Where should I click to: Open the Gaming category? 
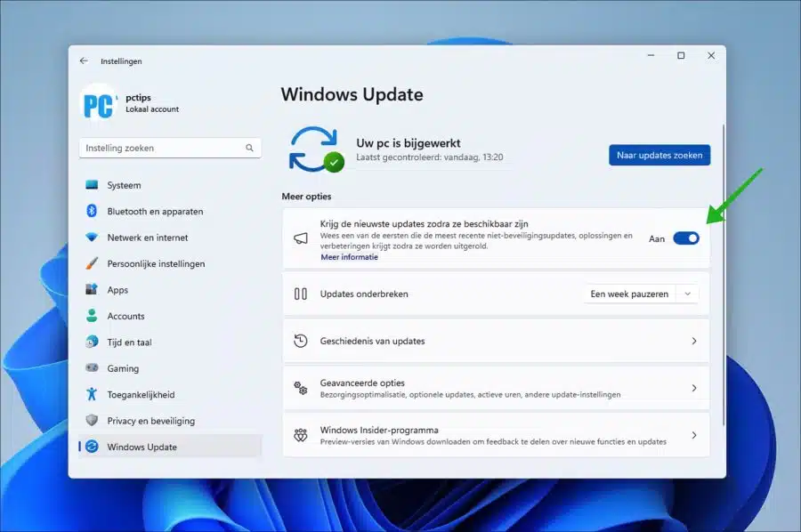click(x=170, y=367)
